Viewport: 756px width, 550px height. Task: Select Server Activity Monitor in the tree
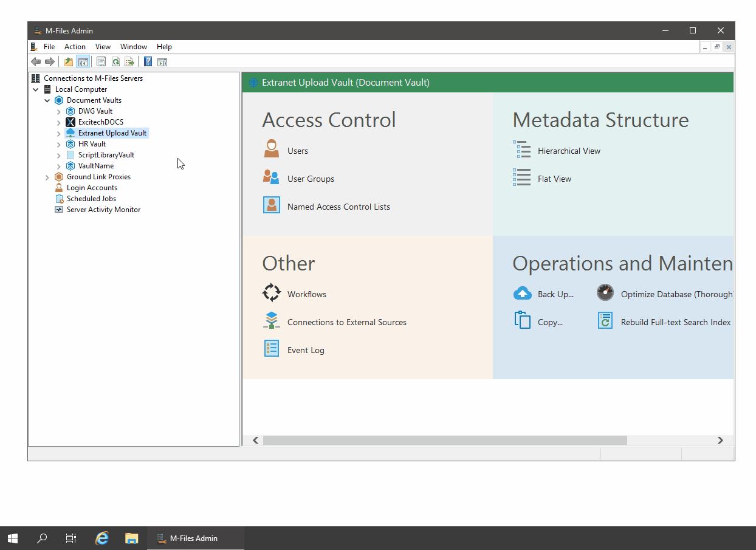tap(103, 210)
